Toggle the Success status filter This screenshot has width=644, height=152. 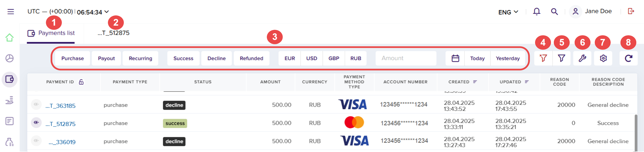[183, 58]
